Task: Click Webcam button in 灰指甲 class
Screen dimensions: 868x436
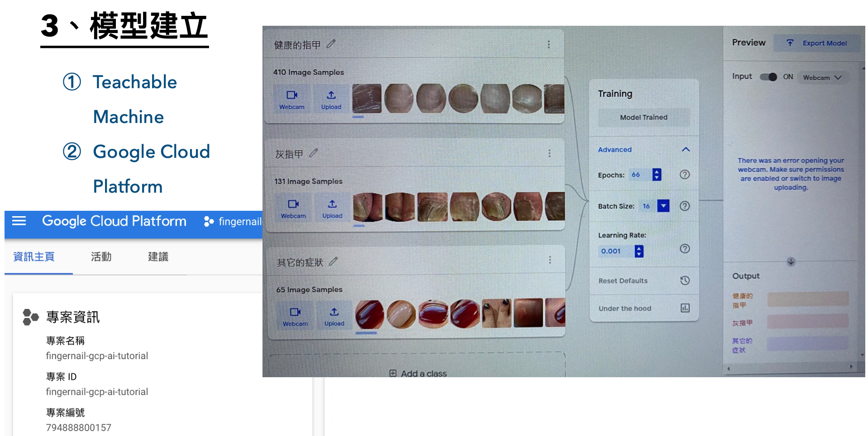Action: tap(293, 209)
